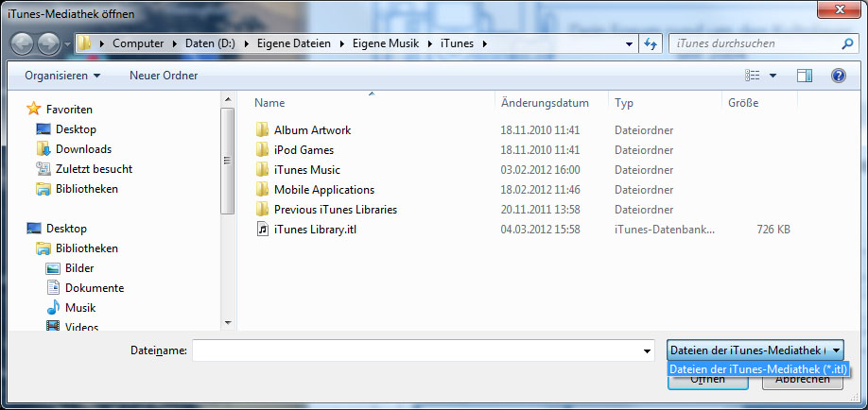Click the Abbrechen button
This screenshot has height=410, width=868.
point(803,380)
